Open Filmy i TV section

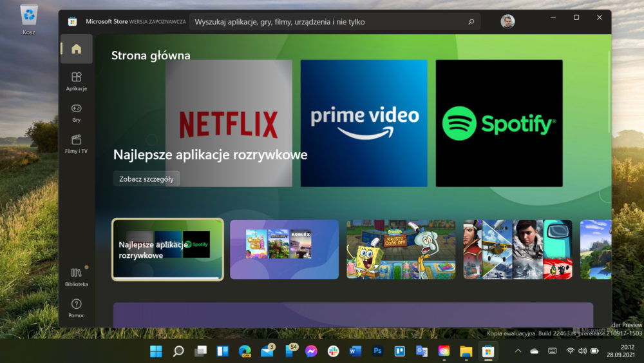click(x=77, y=144)
